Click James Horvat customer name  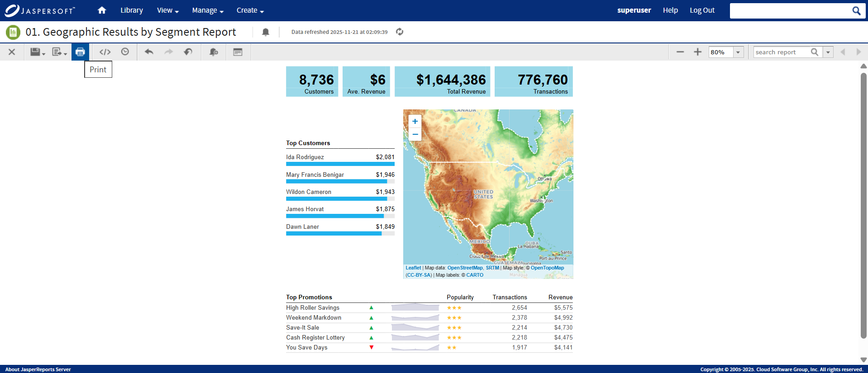tap(305, 209)
